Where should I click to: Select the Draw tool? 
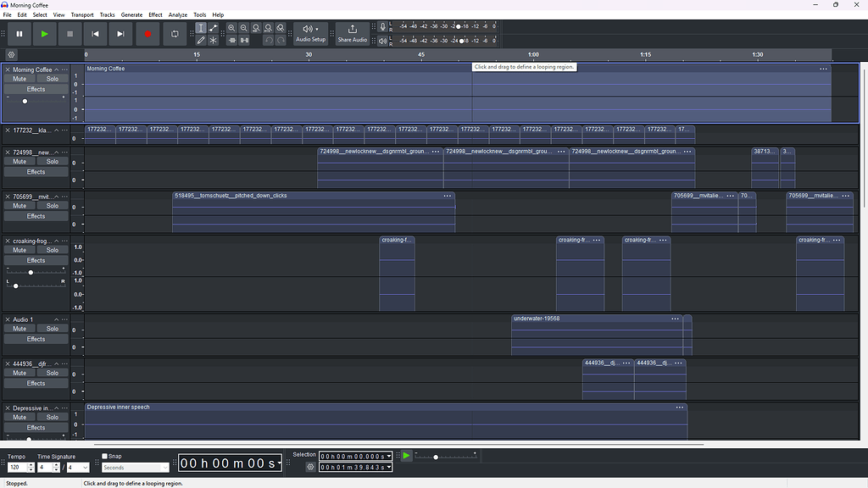pyautogui.click(x=202, y=40)
